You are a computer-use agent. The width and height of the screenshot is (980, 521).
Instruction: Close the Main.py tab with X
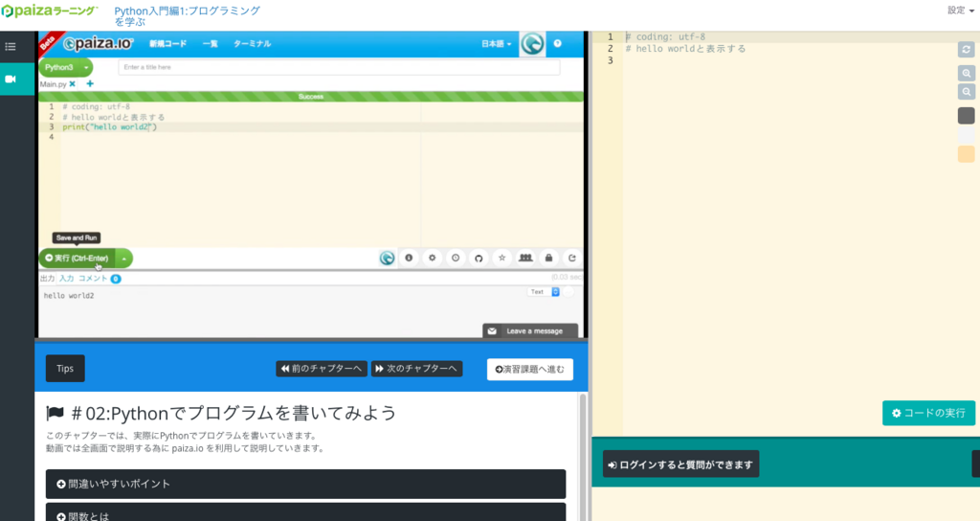coord(73,84)
